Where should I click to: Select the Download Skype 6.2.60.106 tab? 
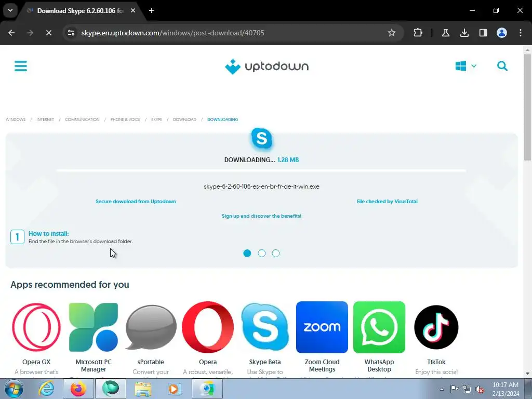79,10
